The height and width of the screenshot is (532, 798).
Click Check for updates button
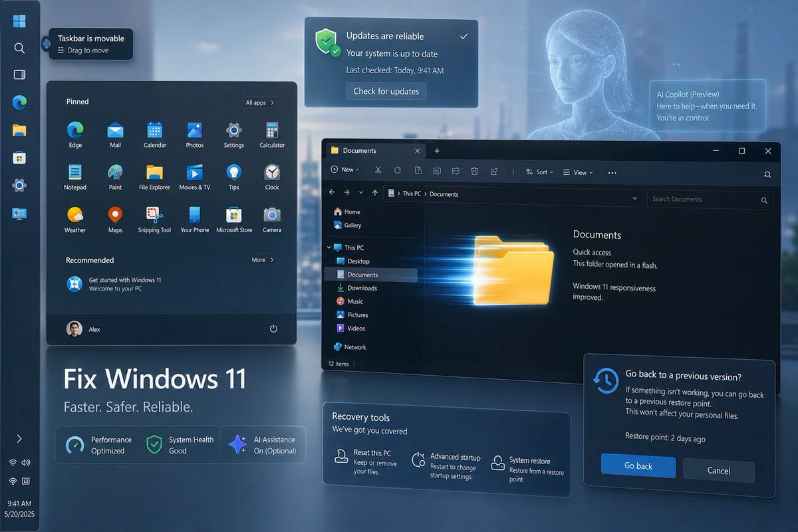[386, 91]
